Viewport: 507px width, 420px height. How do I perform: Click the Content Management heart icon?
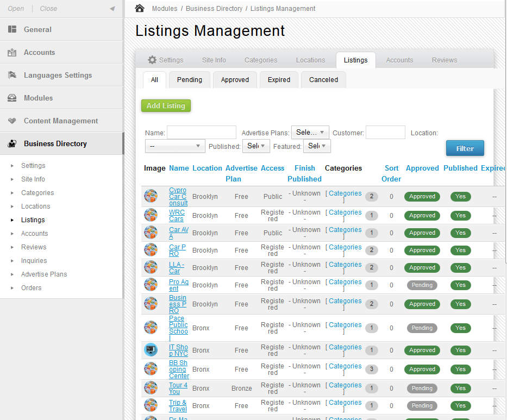pos(12,121)
